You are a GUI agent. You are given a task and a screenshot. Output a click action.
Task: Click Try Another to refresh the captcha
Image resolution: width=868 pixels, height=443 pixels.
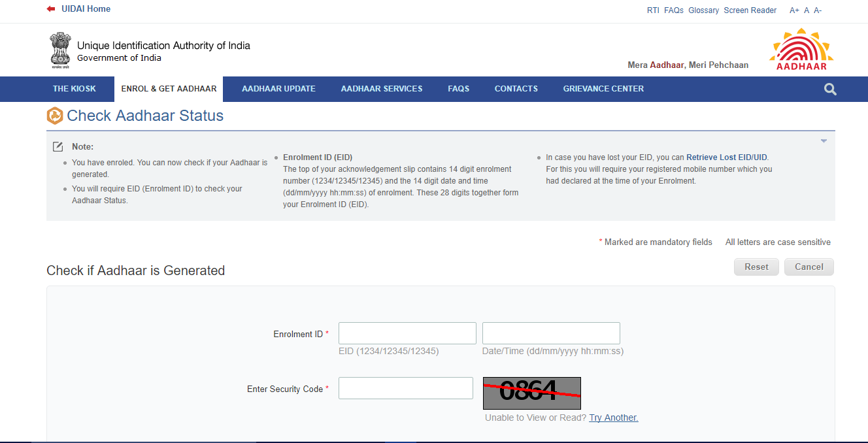point(613,417)
